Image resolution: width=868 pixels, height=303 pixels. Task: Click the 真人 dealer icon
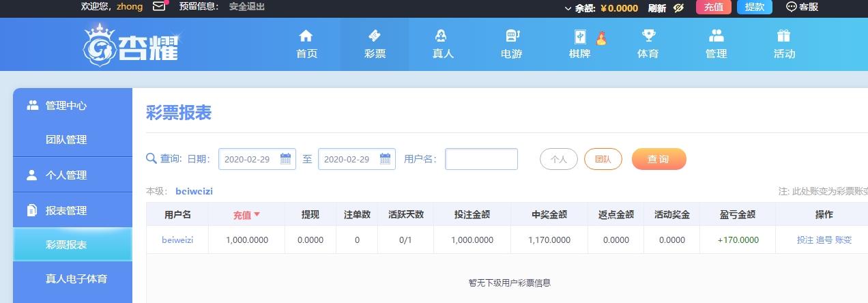click(x=442, y=35)
